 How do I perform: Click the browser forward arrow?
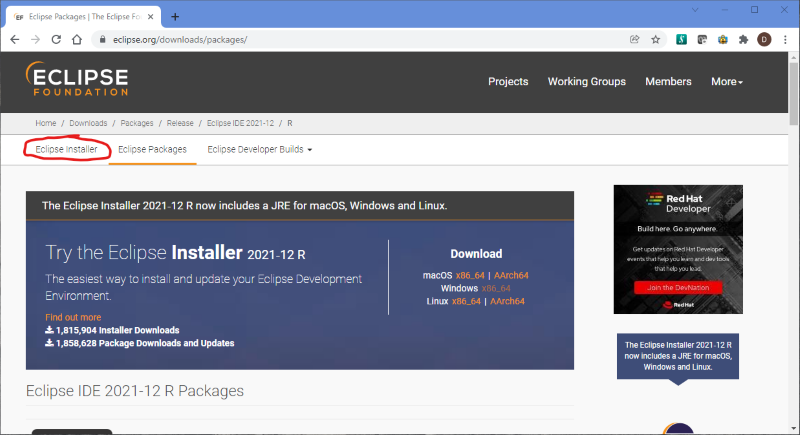pyautogui.click(x=35, y=39)
